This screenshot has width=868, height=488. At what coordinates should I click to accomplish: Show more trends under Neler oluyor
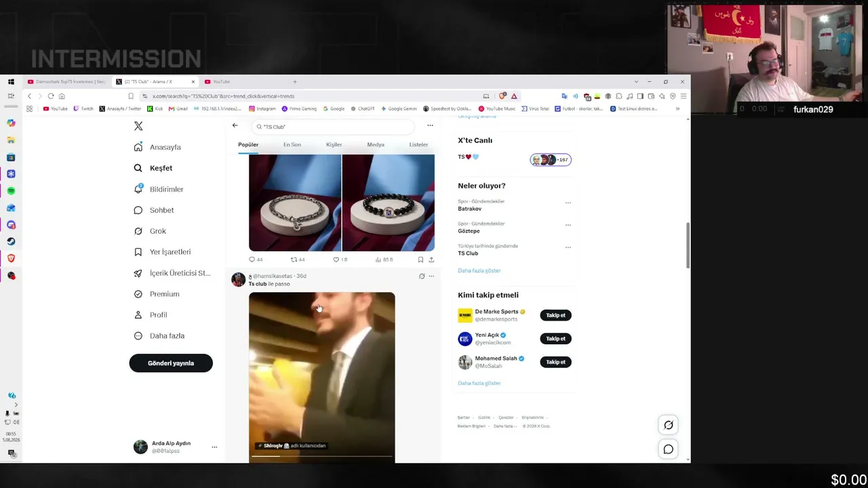(479, 270)
